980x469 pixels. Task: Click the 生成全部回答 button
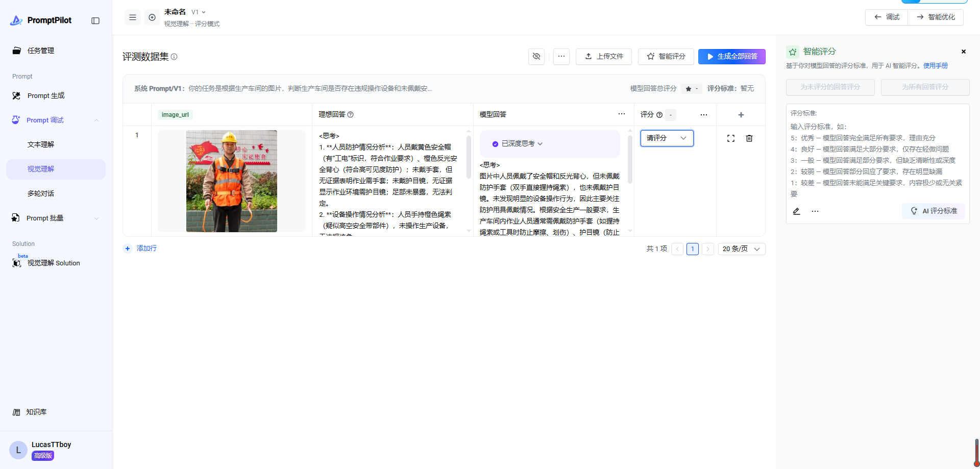[x=731, y=57]
